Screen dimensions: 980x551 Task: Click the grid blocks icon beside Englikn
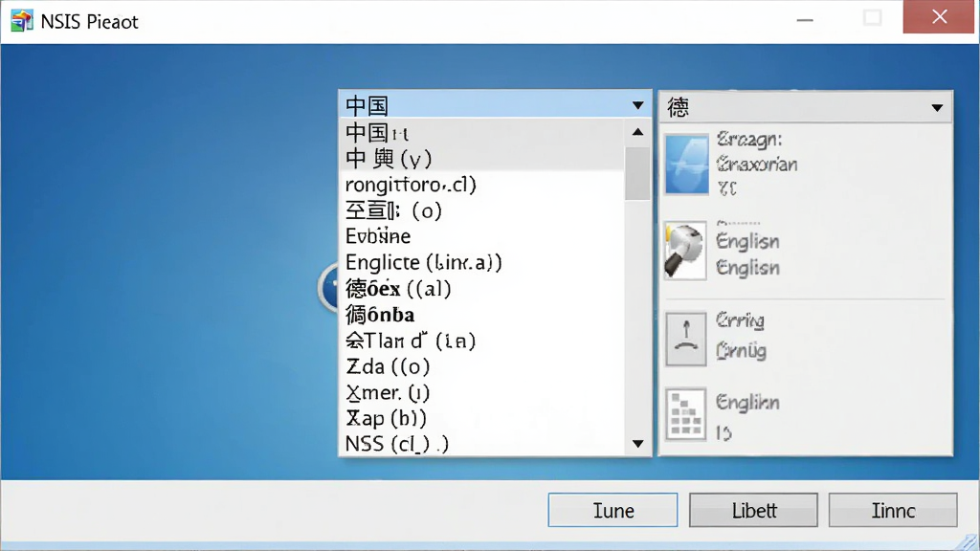[686, 414]
